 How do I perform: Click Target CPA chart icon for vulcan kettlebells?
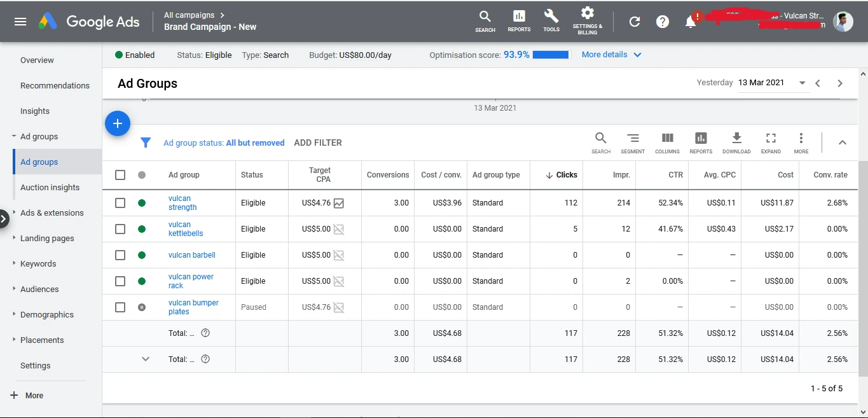(x=339, y=230)
